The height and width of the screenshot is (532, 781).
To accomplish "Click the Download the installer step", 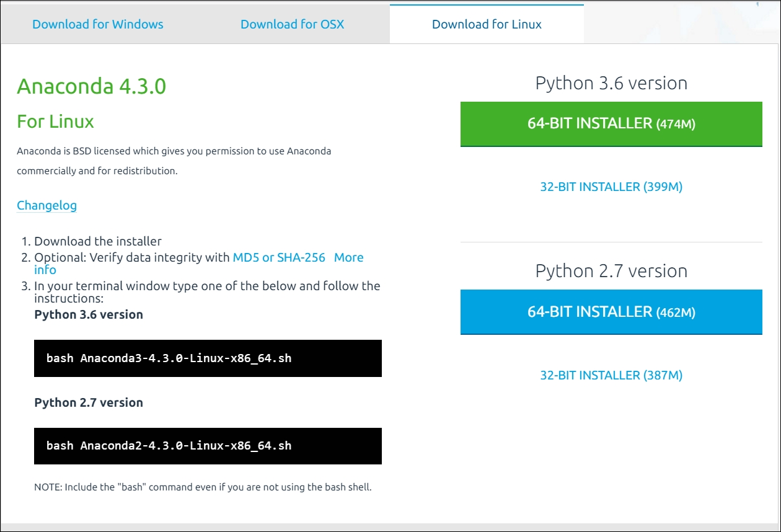I will tap(98, 241).
